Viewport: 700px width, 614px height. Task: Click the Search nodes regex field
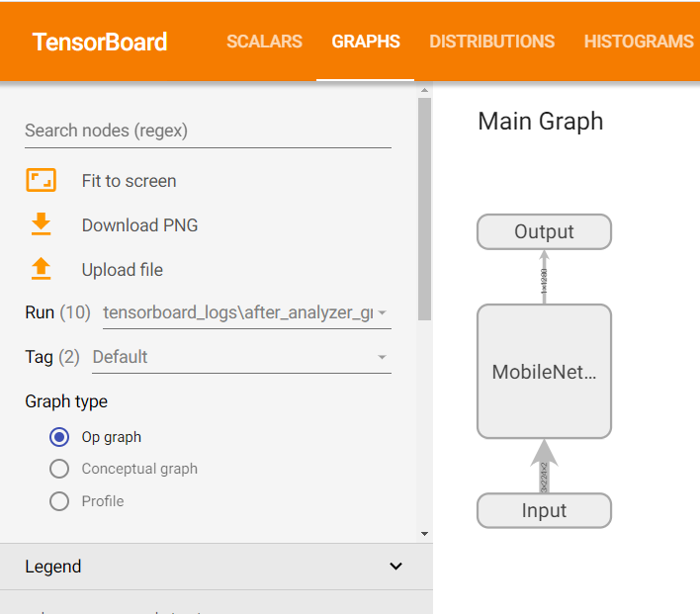208,131
